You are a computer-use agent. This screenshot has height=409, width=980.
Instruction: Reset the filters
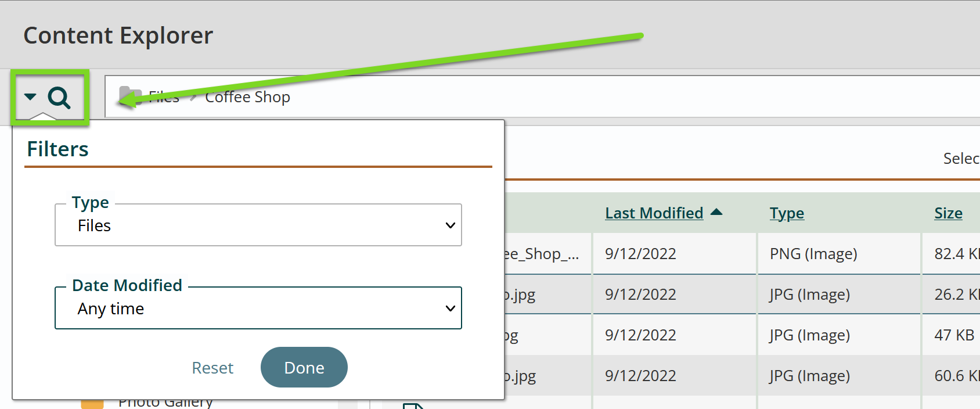tap(212, 368)
